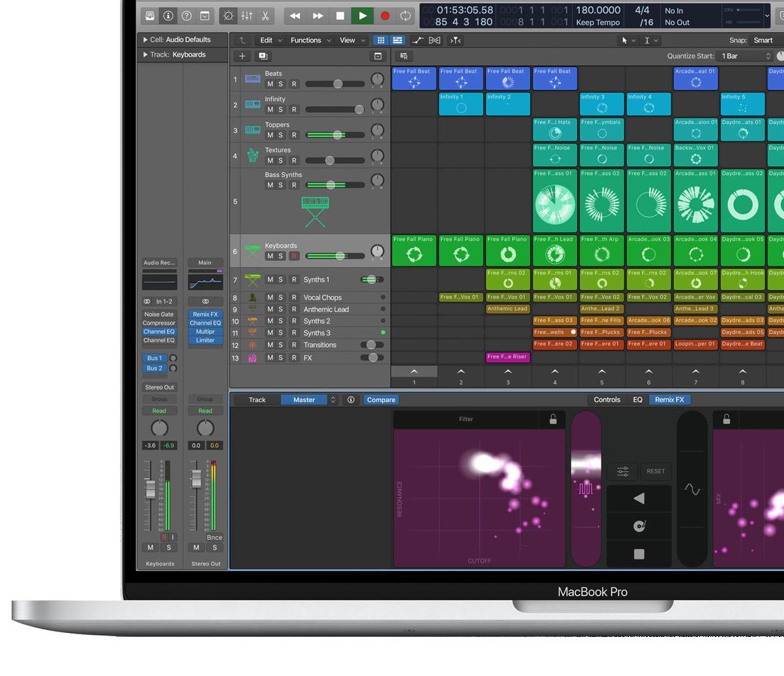Open the Editors scissors icon
The width and height of the screenshot is (784, 676).
tap(265, 16)
